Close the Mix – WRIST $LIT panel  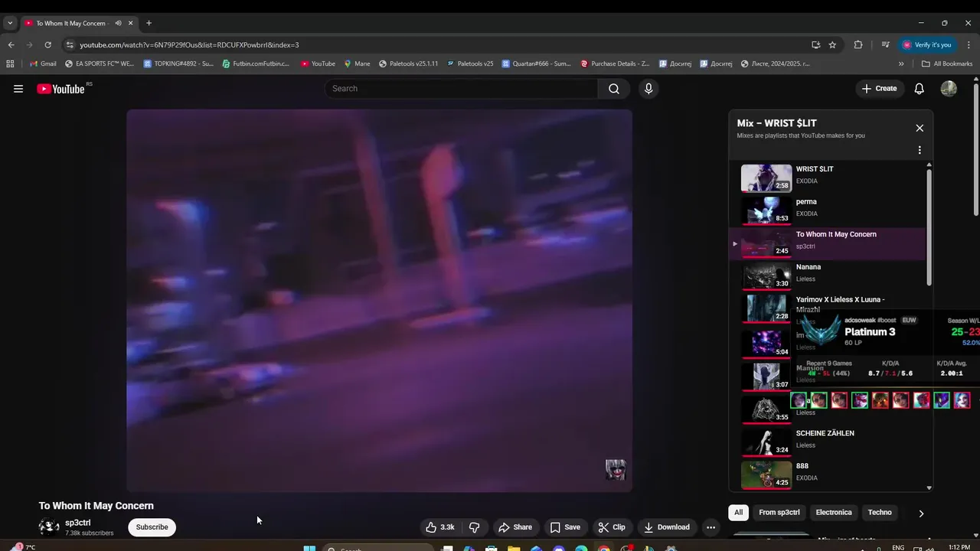920,129
